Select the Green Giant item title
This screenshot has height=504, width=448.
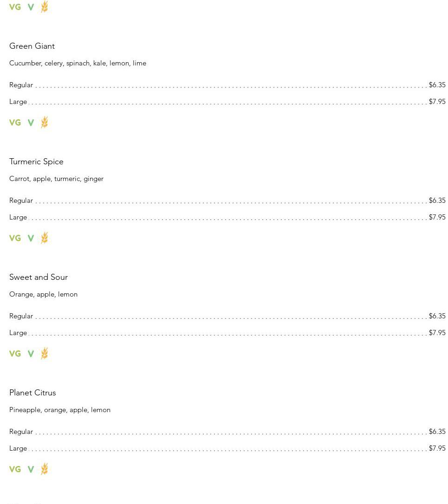(x=32, y=46)
